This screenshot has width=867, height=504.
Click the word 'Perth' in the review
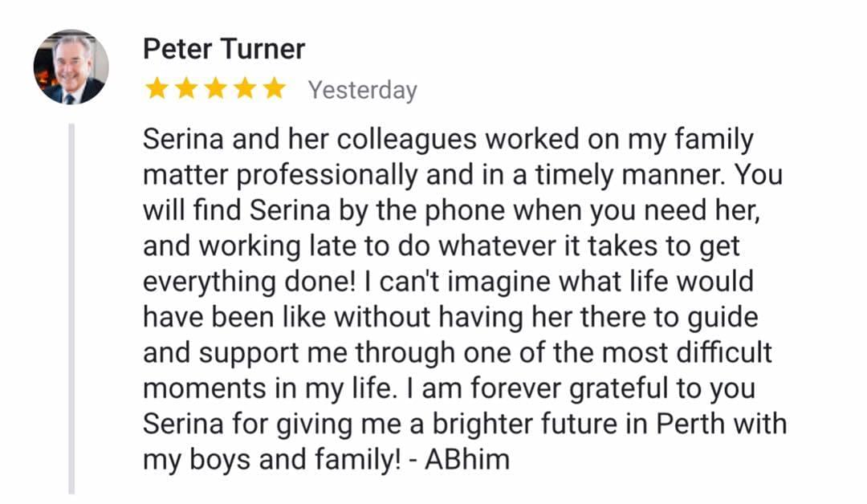tap(690, 424)
